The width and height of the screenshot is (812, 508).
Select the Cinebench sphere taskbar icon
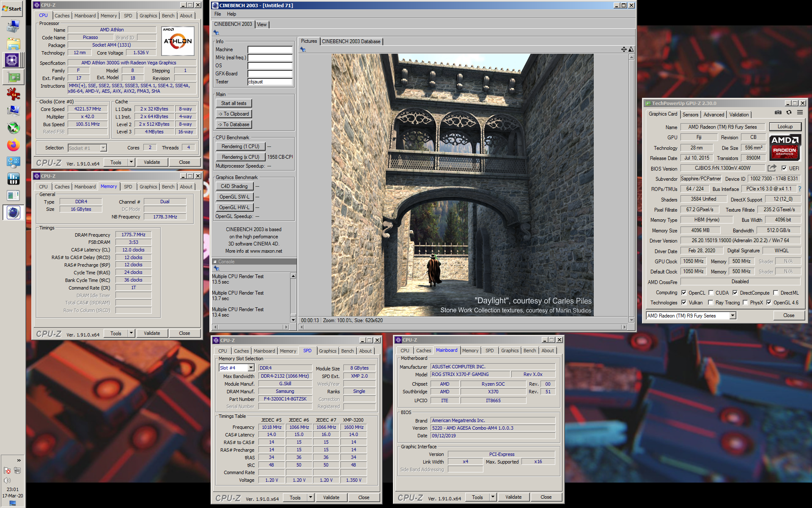(13, 213)
